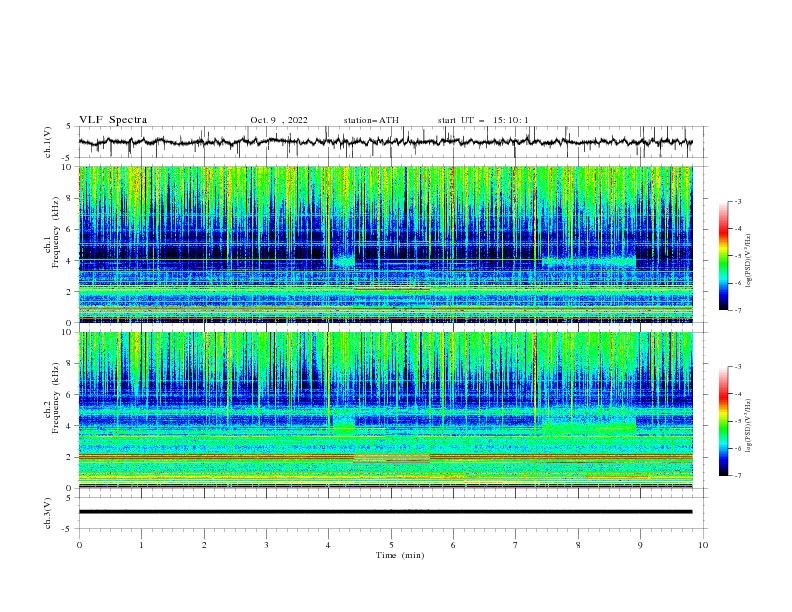
Task: Click the ch.2 "Frequency (kHz)" axis label
Action: (x=56, y=398)
